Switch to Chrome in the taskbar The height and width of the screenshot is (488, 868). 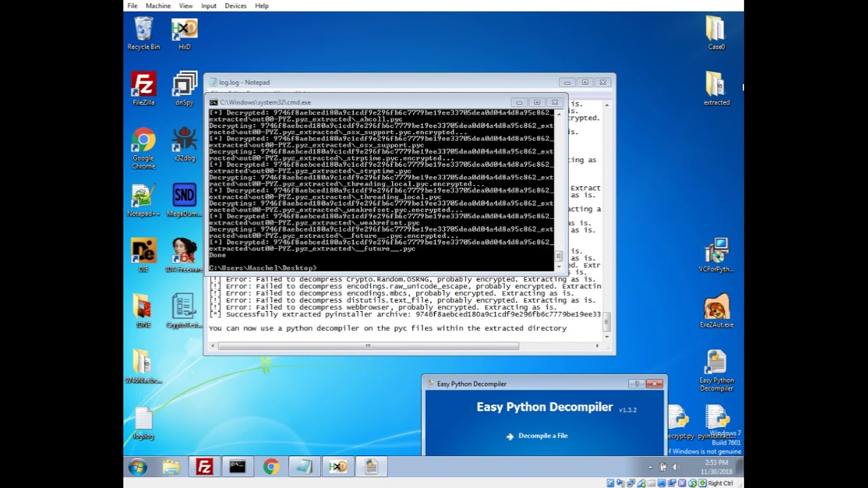271,467
